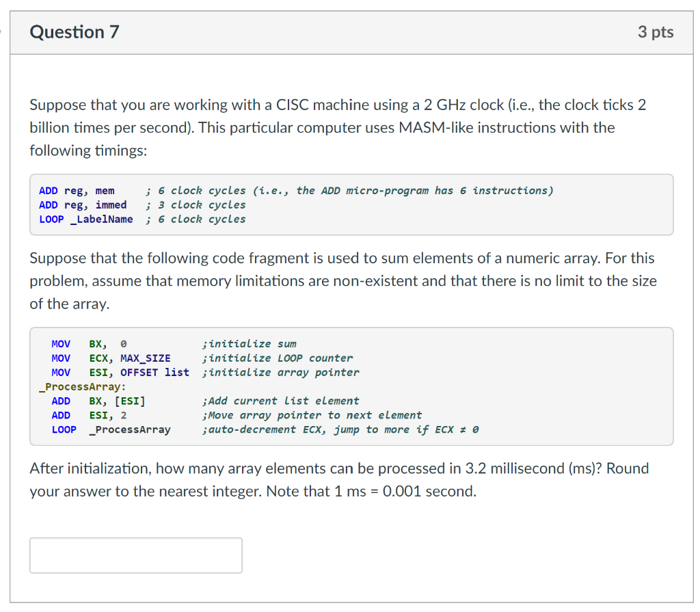Screen dimensions: 700x612
Task: Click the 'LOOP _LabelName' timing line
Action: [x=142, y=219]
